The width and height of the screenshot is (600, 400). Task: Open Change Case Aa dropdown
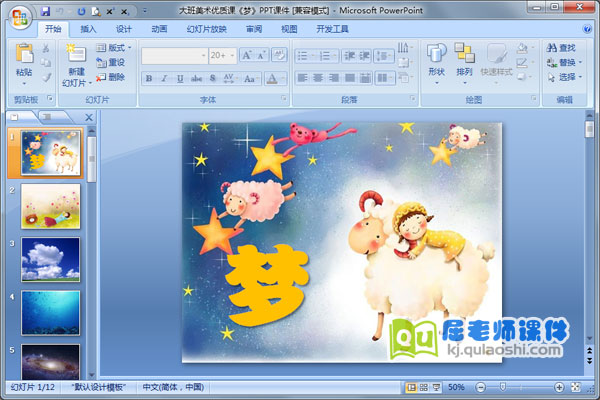pyautogui.click(x=251, y=78)
